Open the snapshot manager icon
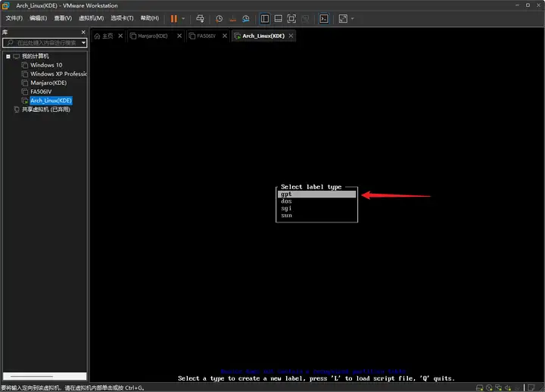 click(246, 18)
